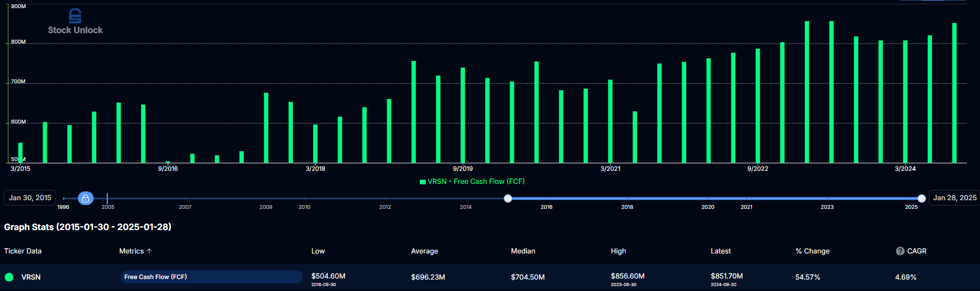Click the 3/2021 x-axis label

click(610, 169)
